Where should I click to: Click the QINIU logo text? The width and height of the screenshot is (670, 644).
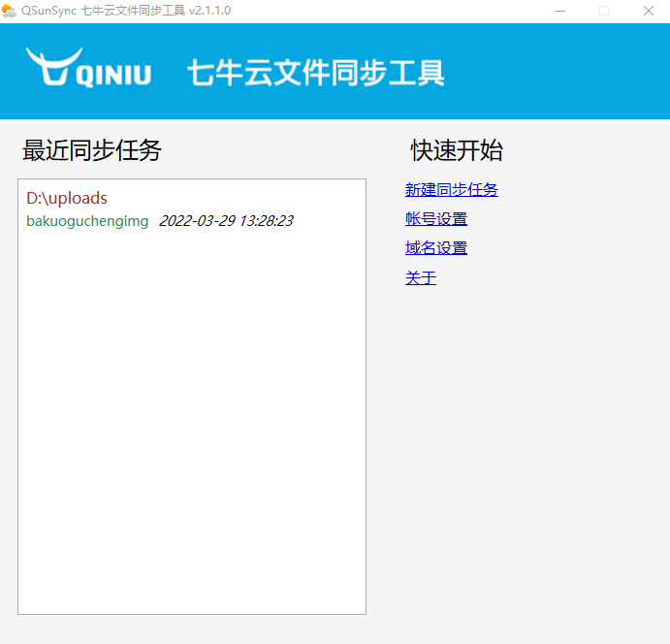(x=112, y=76)
